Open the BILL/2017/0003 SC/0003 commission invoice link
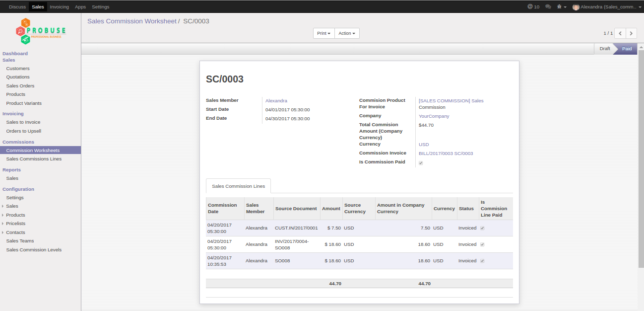The width and height of the screenshot is (644, 311). point(446,154)
